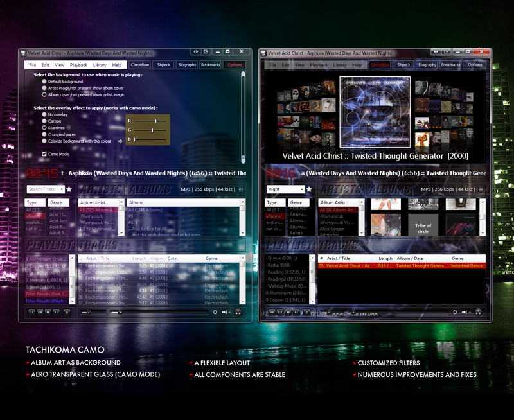Screen dimensions: 514x420
Task: Click right window title bar double-arrow icon
Action: point(436,52)
